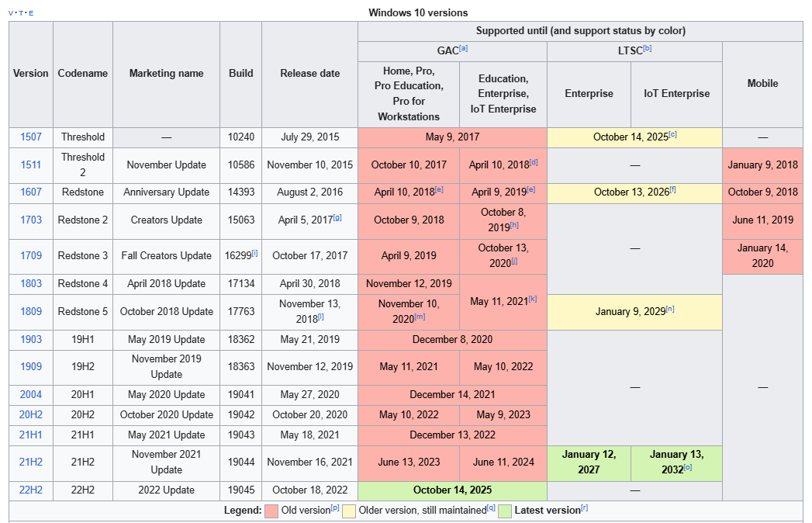Open the version 1507 link
The height and width of the screenshot is (523, 812).
[x=30, y=137]
